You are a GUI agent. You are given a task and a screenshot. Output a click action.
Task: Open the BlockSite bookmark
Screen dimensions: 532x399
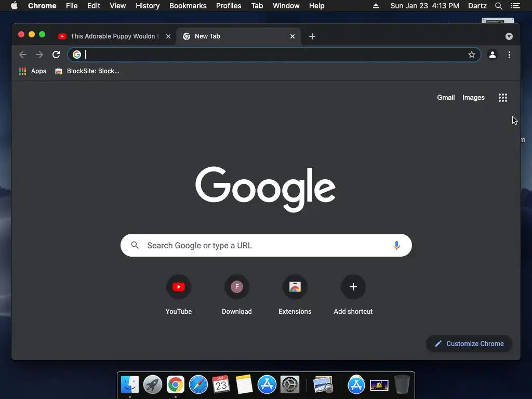click(87, 71)
